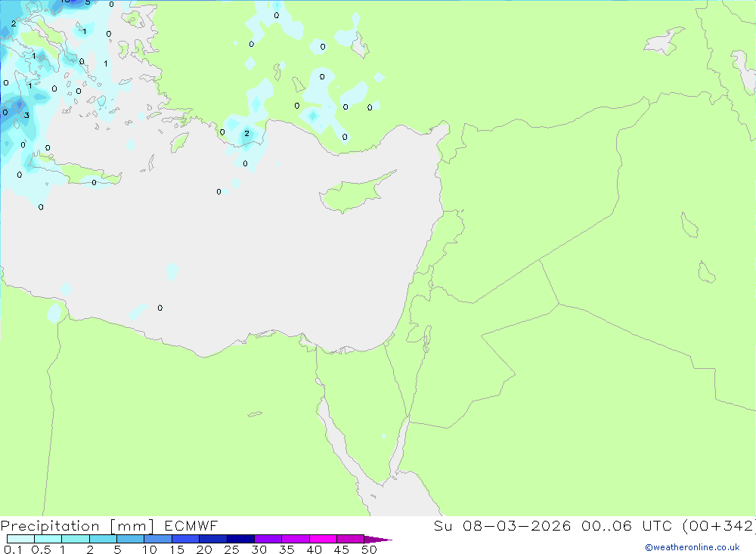Click the purple arrow at legend end
The width and height of the screenshot is (756, 554).
(378, 539)
